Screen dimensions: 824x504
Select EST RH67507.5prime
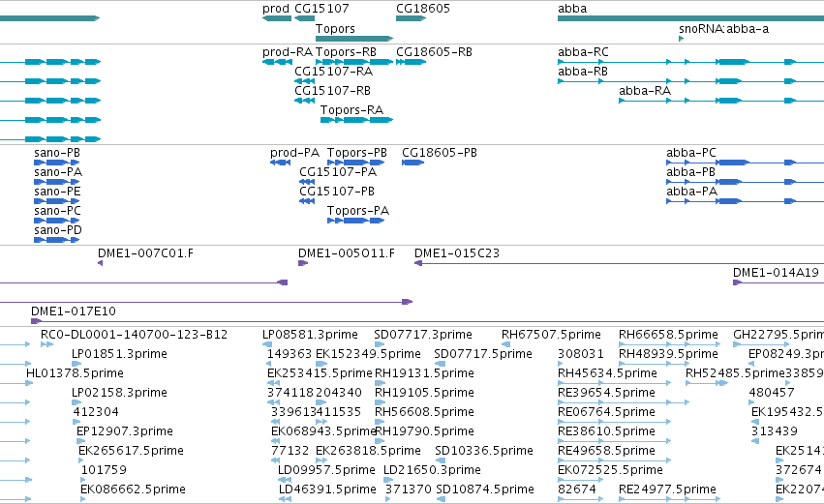click(506, 345)
